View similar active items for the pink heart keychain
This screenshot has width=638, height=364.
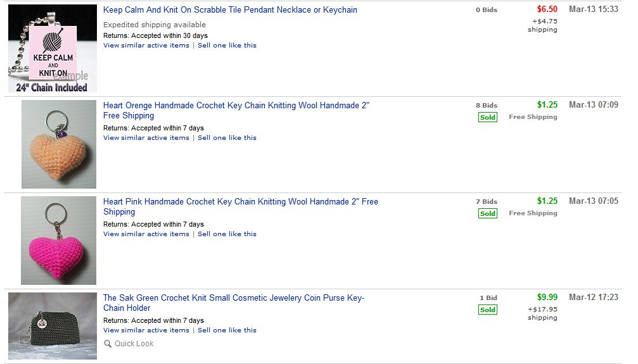146,234
